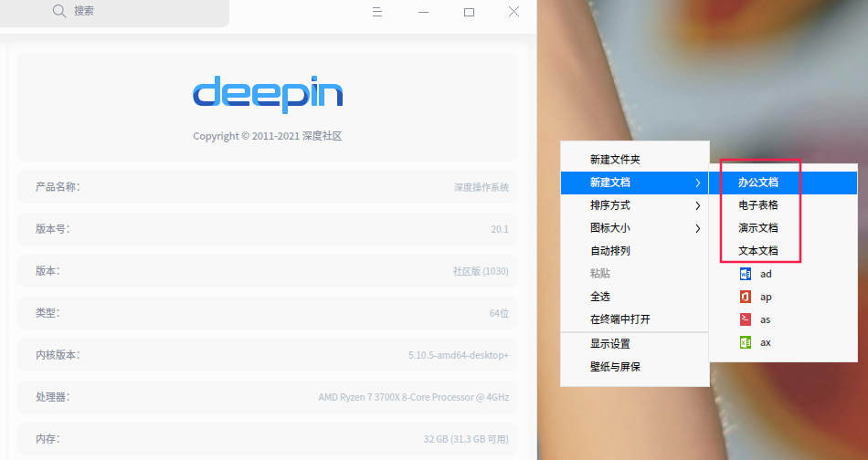The width and height of the screenshot is (868, 460).
Task: Select the 新建文档 menu entry
Action: (635, 183)
